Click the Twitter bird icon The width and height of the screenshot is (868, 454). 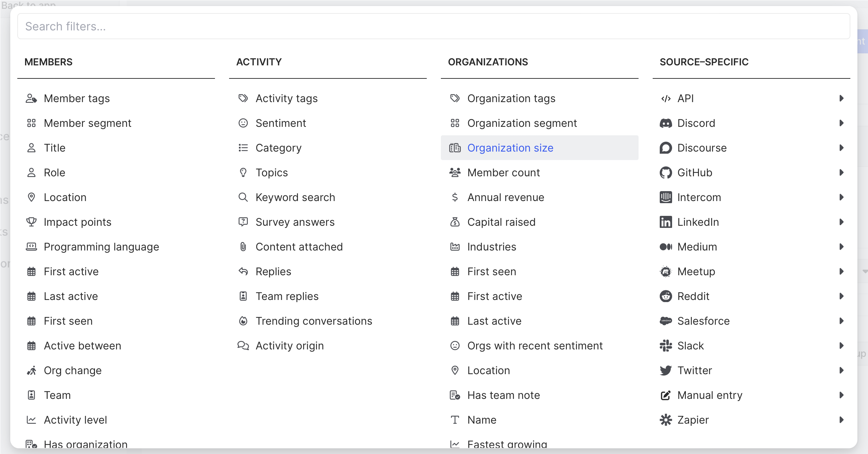(x=666, y=371)
